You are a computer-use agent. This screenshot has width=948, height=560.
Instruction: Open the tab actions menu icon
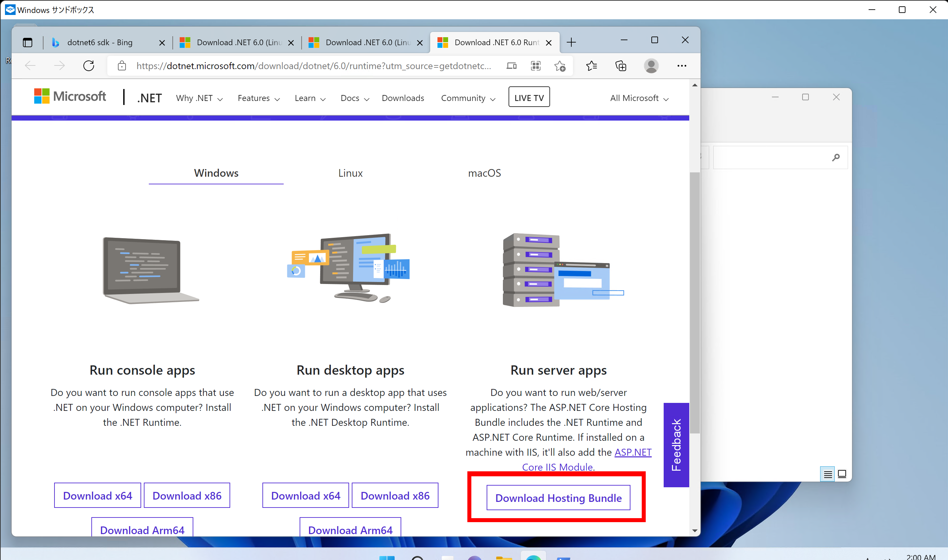28,42
